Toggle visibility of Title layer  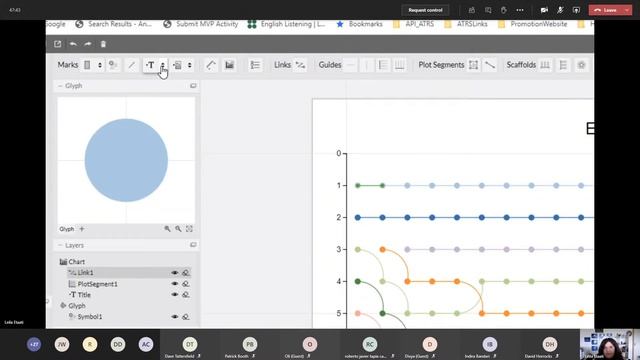tap(175, 295)
